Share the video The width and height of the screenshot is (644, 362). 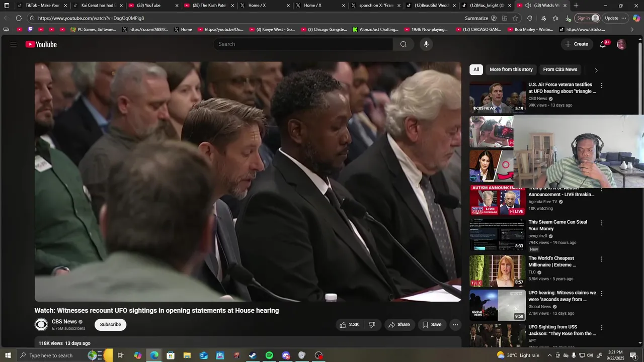[399, 325]
